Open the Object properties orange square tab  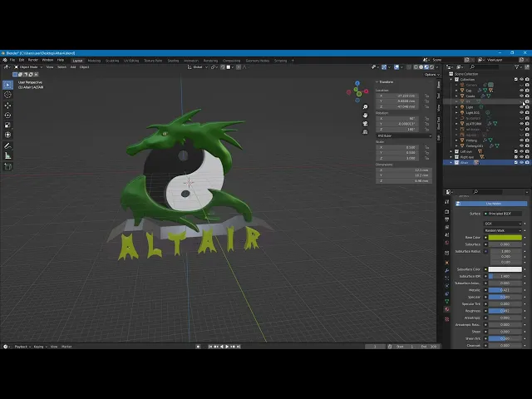(447, 263)
